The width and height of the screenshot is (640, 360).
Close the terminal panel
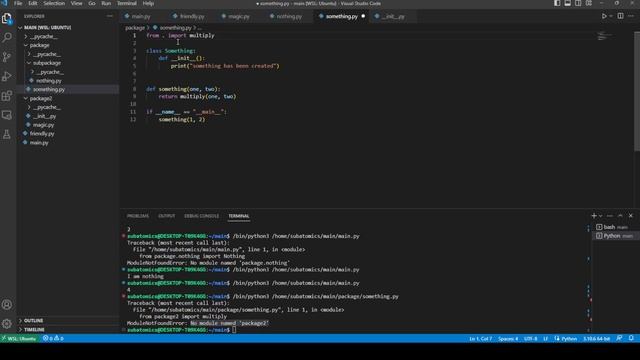pos(631,216)
